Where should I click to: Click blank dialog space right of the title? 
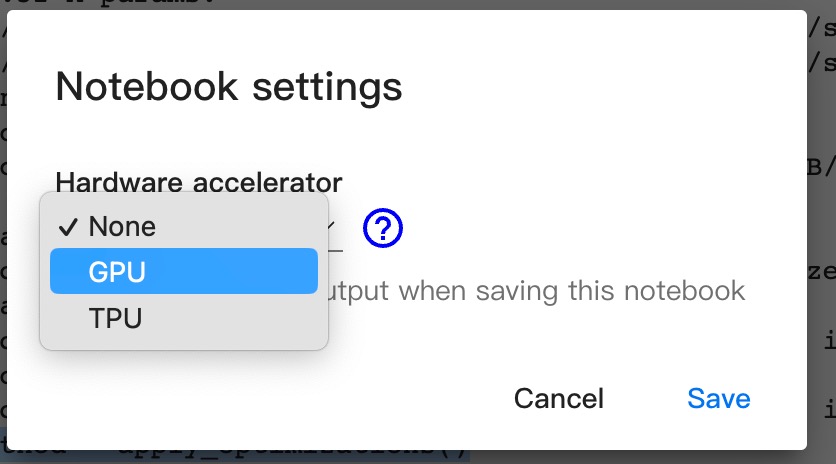coord(600,87)
